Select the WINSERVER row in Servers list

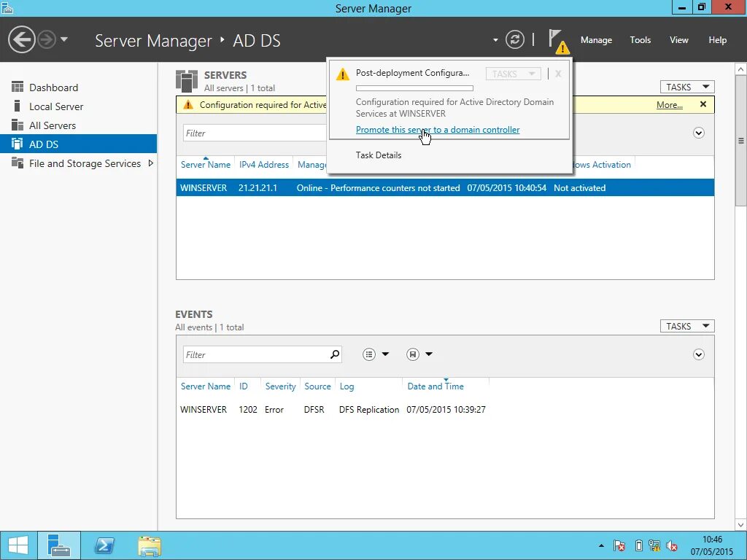(445, 187)
